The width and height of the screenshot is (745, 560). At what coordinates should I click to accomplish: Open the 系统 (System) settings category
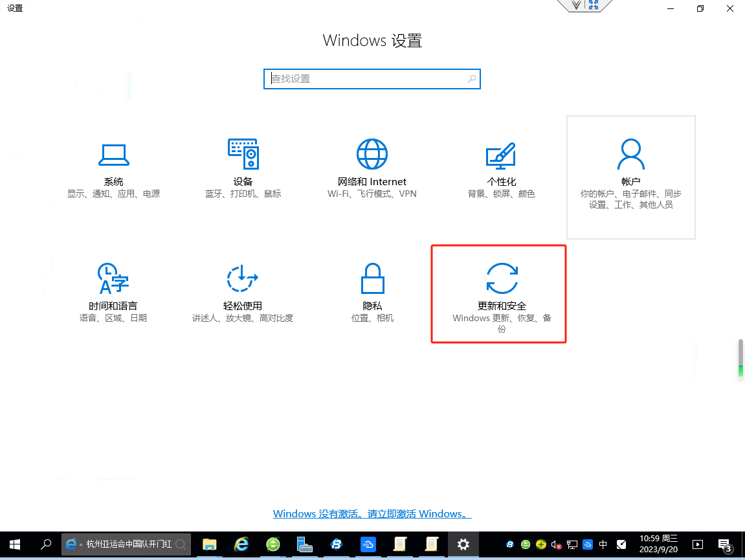point(113,170)
